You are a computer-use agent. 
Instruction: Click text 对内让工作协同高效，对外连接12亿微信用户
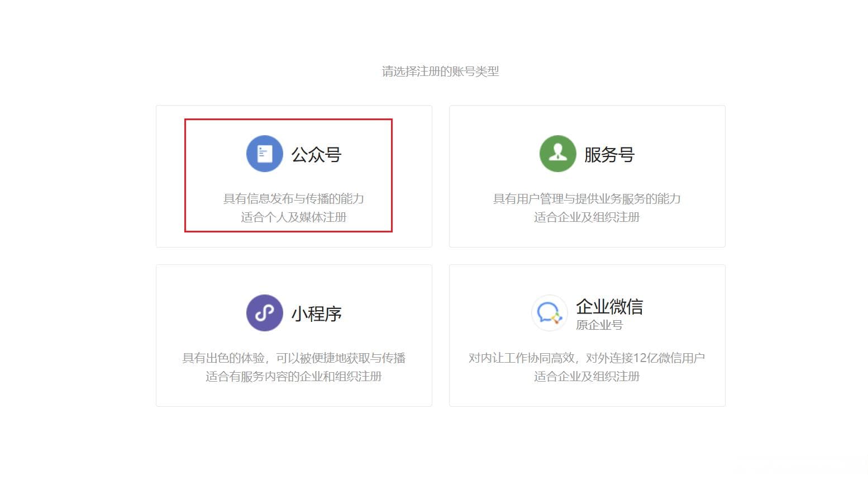[587, 358]
